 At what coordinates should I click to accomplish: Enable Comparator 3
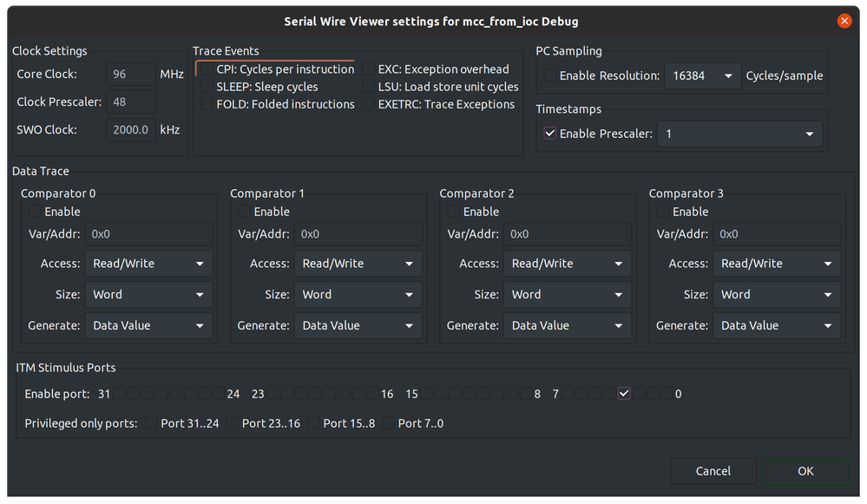coord(662,212)
